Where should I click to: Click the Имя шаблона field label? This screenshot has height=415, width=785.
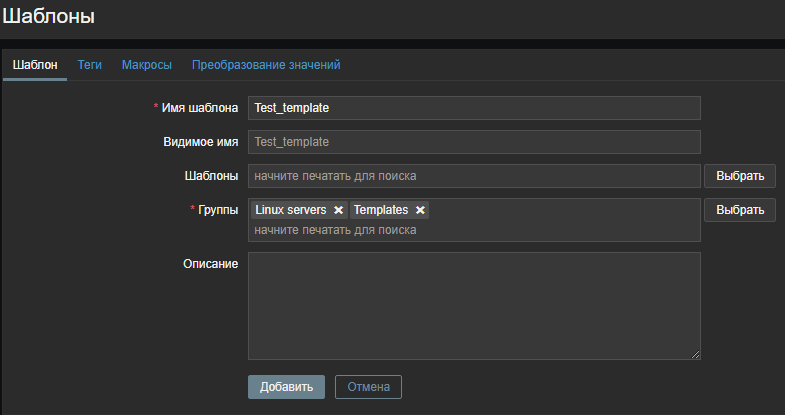[x=199, y=108]
